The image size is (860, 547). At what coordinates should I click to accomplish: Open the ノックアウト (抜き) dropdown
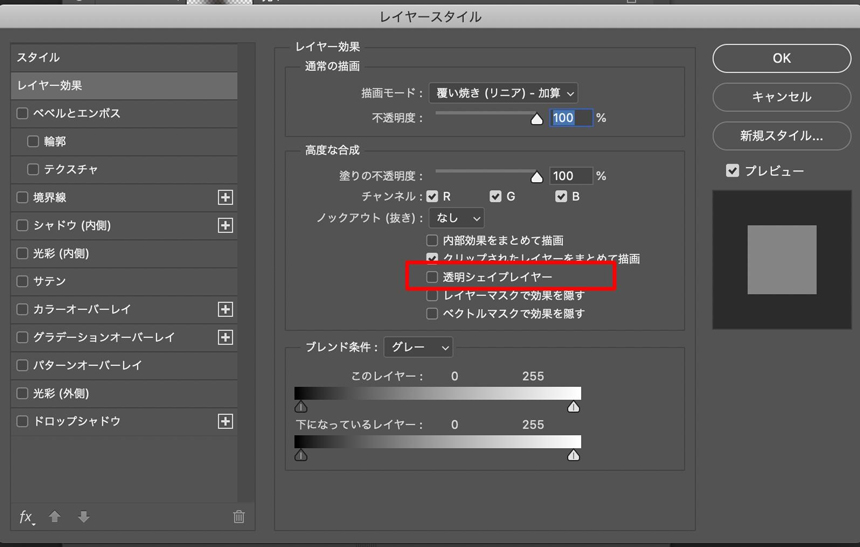click(x=456, y=218)
